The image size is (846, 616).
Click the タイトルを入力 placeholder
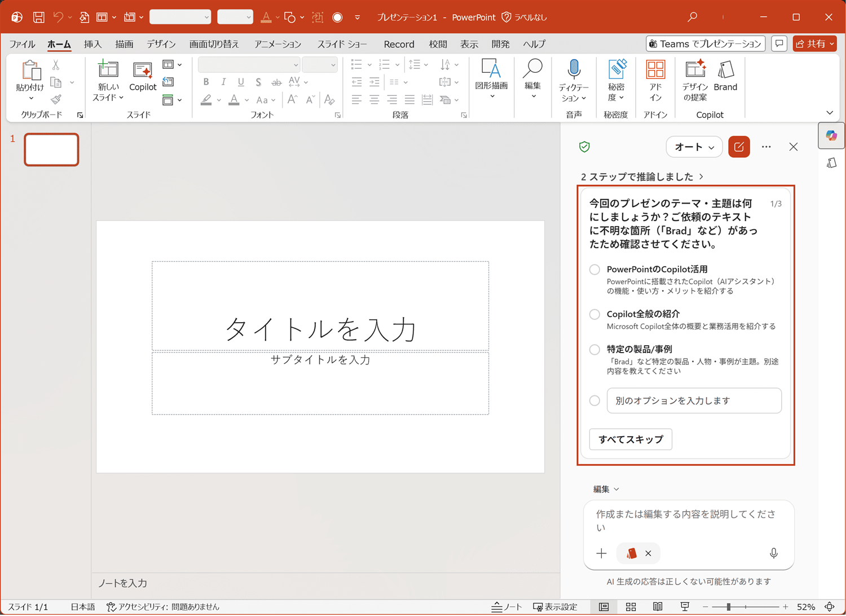(320, 306)
